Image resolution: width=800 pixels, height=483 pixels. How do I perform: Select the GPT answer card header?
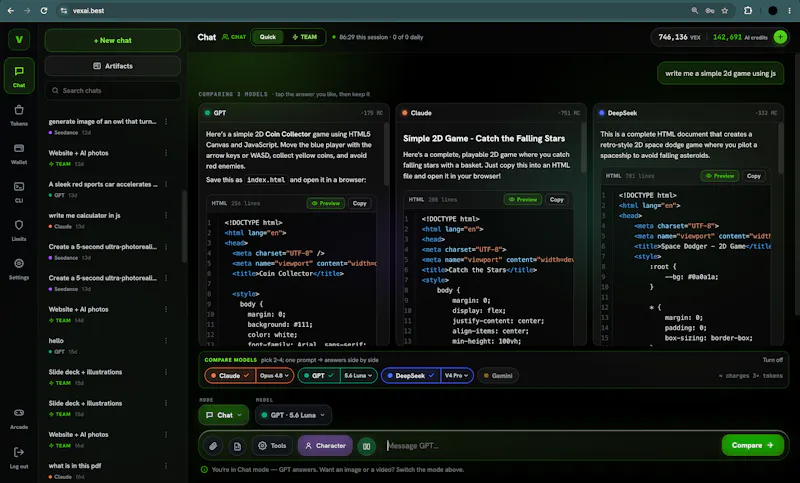click(x=294, y=113)
